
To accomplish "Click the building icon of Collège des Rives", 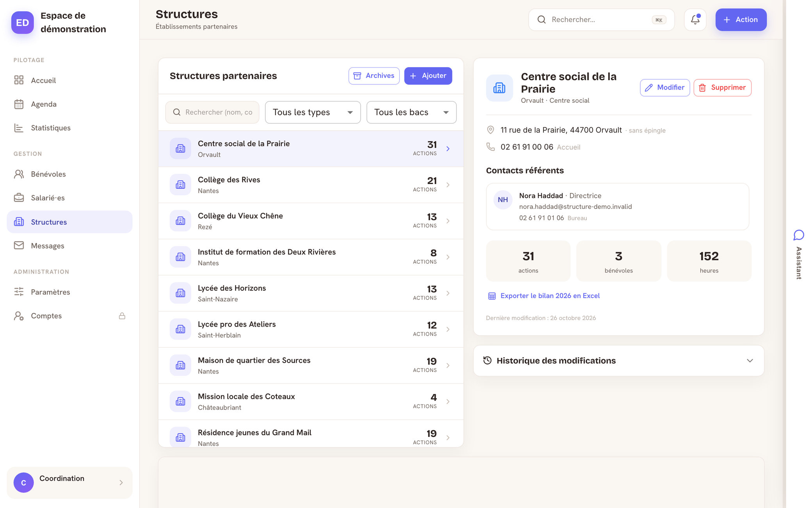I will pos(180,184).
